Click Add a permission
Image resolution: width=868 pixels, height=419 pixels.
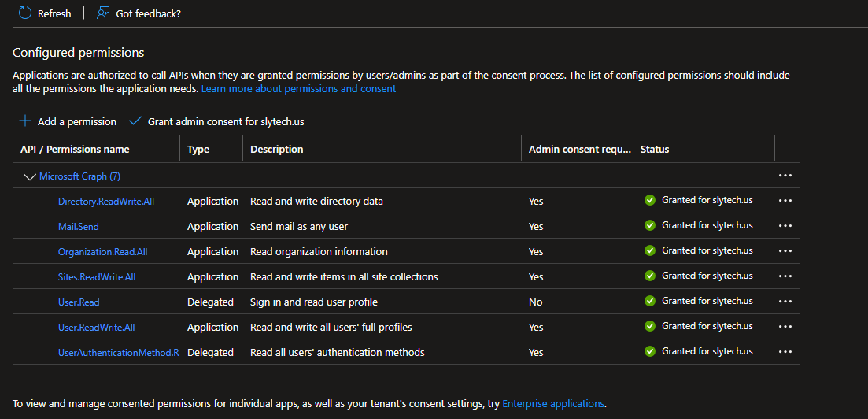click(x=77, y=121)
